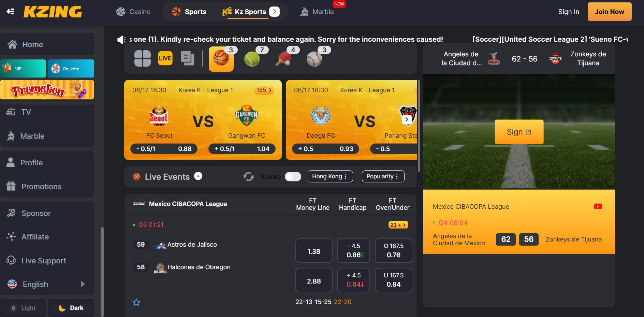Select the tennis ball sport filter
The width and height of the screenshot is (644, 317).
[x=252, y=59]
